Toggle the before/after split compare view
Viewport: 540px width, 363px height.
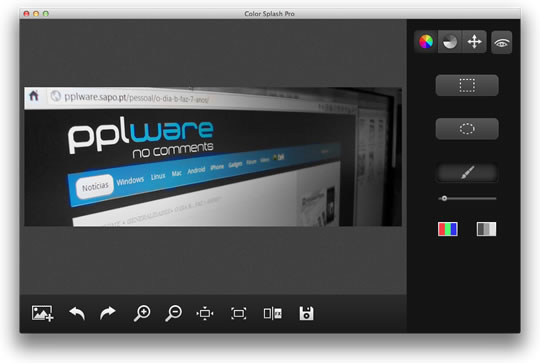pyautogui.click(x=273, y=313)
